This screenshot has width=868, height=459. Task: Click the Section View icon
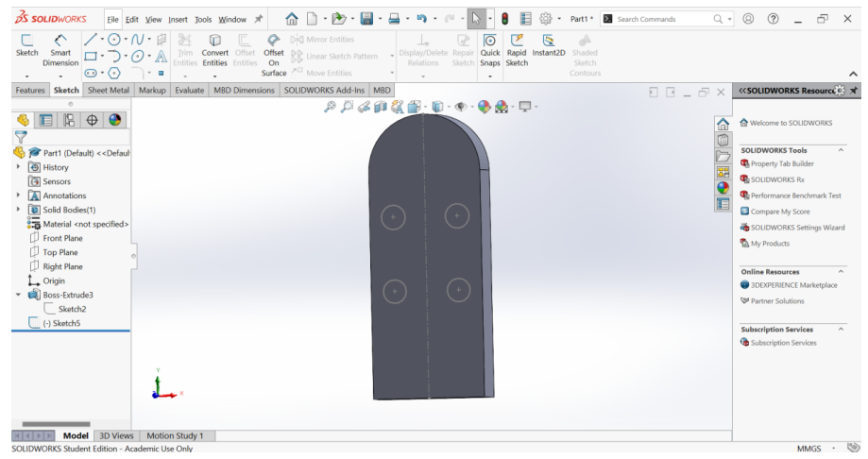[x=381, y=107]
